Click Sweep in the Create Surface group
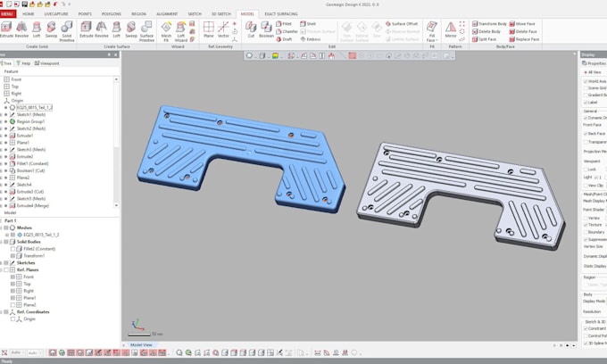The height and width of the screenshot is (364, 607). [x=131, y=29]
